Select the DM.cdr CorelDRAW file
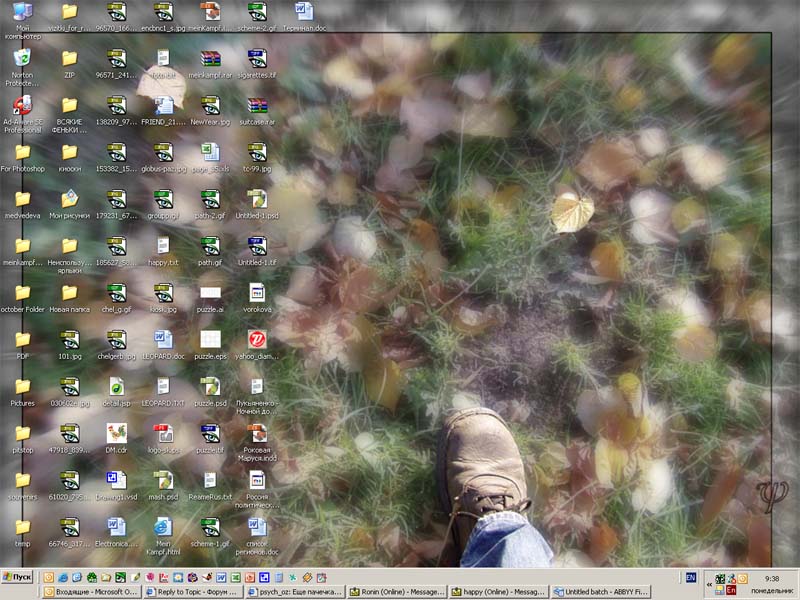The height and width of the screenshot is (600, 800). click(116, 440)
